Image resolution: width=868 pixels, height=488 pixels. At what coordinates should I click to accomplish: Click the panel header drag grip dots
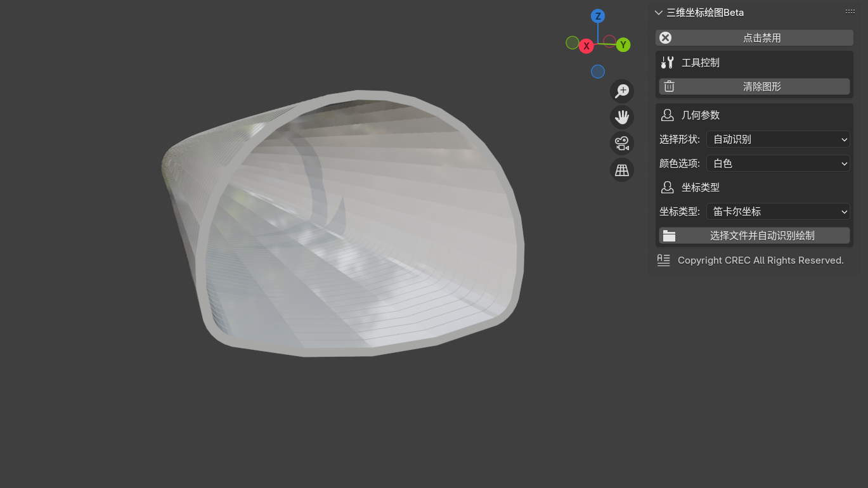tap(850, 12)
